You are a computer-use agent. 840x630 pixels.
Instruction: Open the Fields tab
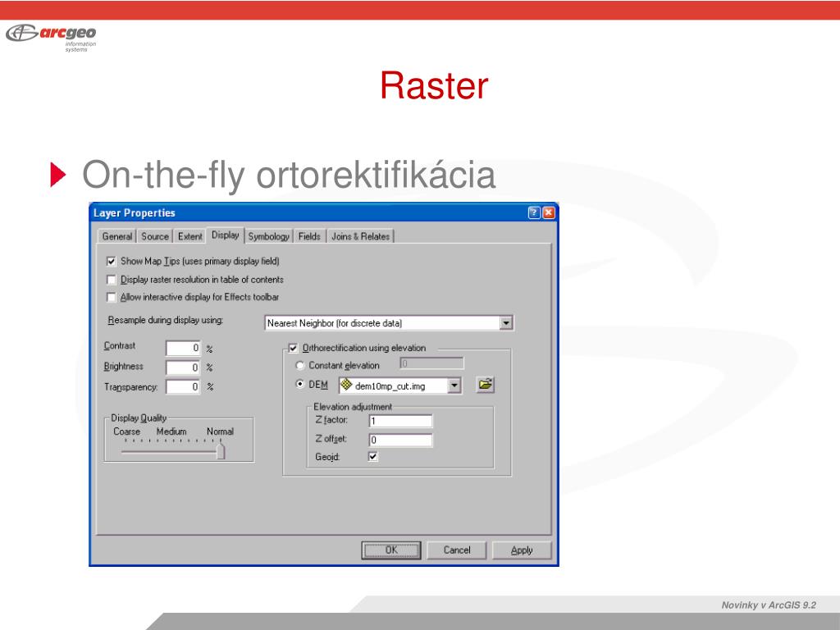coord(309,236)
